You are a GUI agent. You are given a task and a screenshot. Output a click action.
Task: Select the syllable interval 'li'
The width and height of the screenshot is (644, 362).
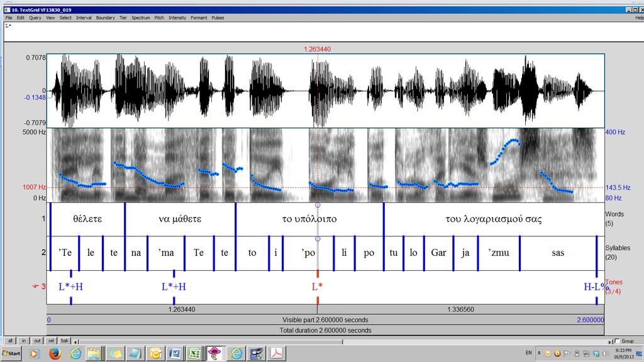pos(344,253)
